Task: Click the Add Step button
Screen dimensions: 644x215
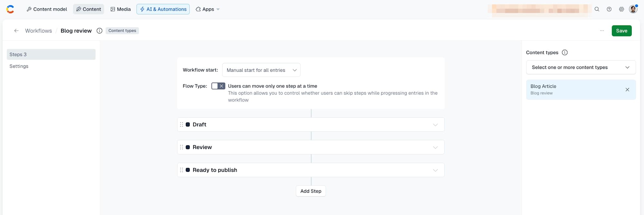Action: [311, 191]
